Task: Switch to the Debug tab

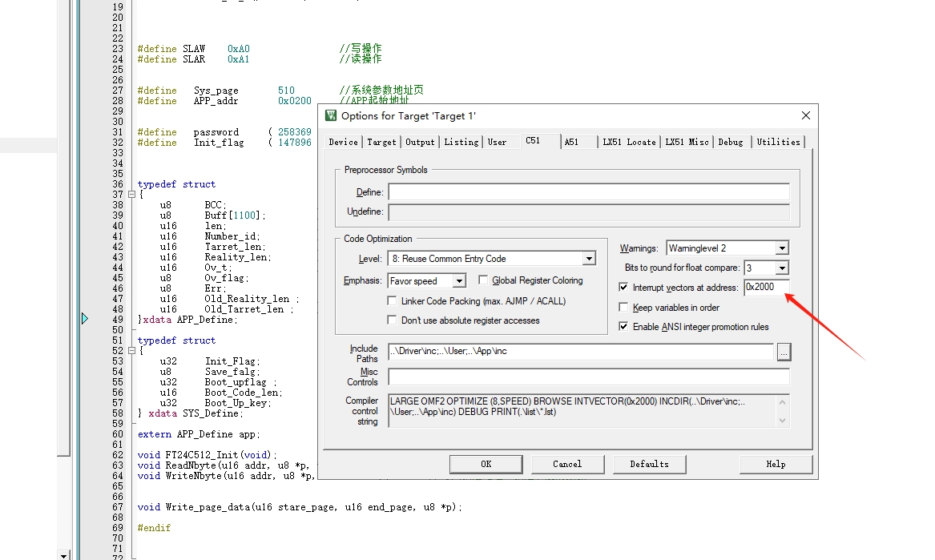Action: click(731, 142)
